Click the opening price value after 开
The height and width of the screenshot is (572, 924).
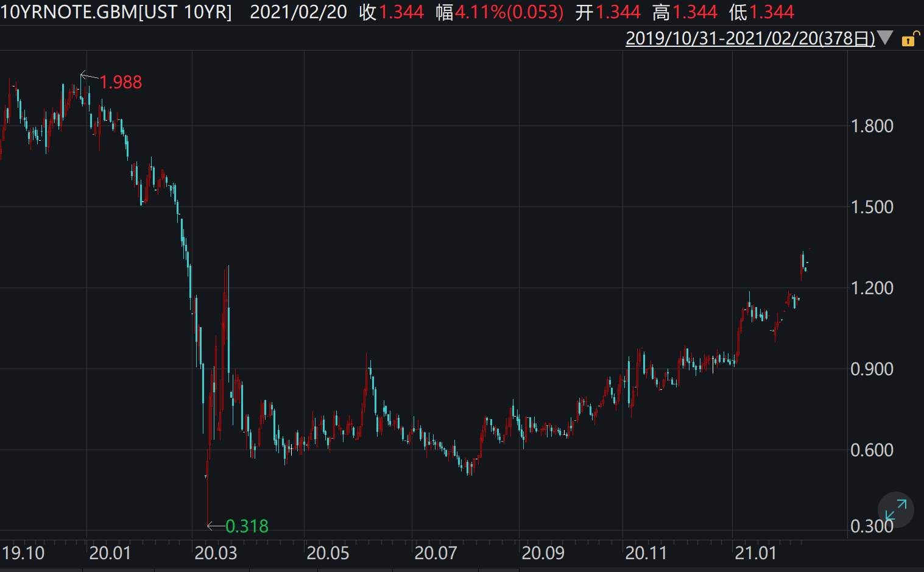[x=618, y=12]
